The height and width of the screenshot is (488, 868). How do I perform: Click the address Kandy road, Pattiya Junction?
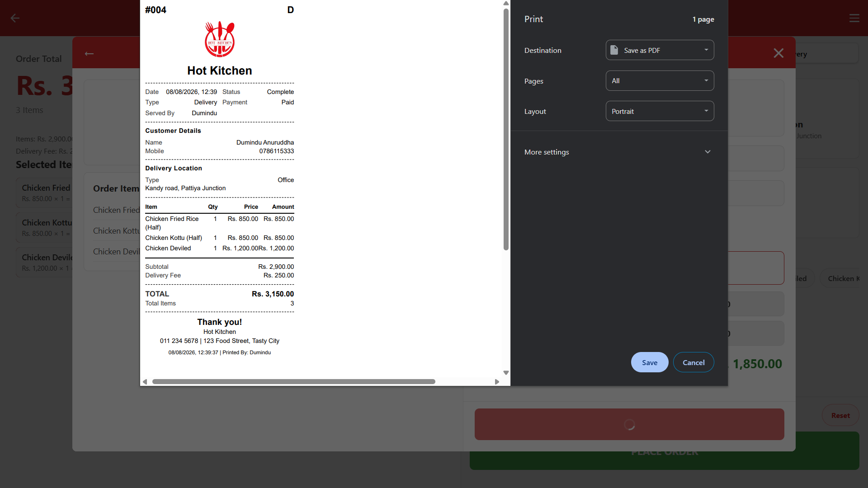click(x=185, y=188)
